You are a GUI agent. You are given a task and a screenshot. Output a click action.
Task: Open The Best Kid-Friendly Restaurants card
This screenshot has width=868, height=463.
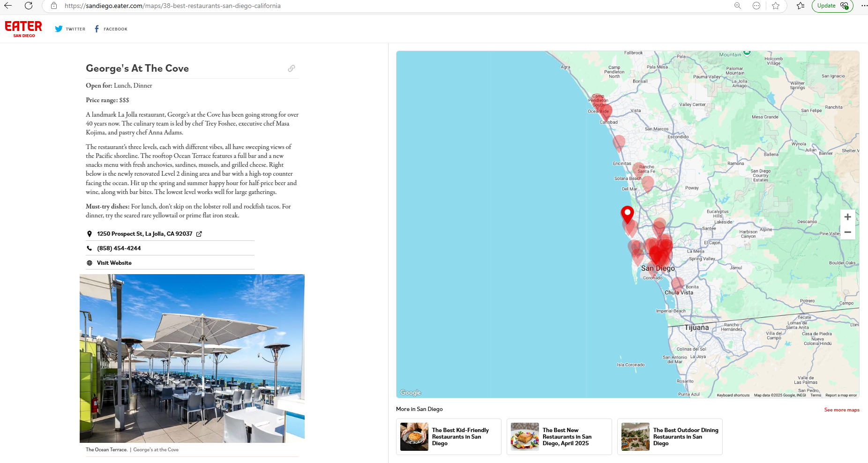(449, 437)
